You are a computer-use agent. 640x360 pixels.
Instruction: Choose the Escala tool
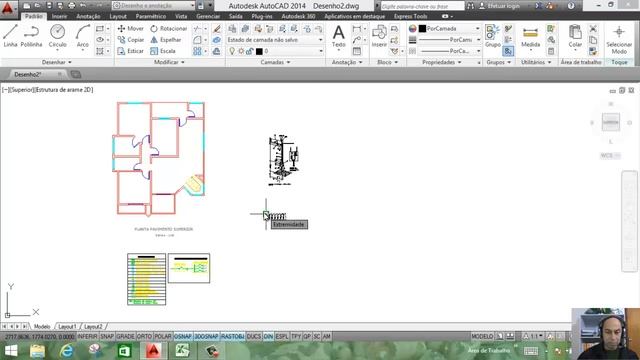point(163,51)
